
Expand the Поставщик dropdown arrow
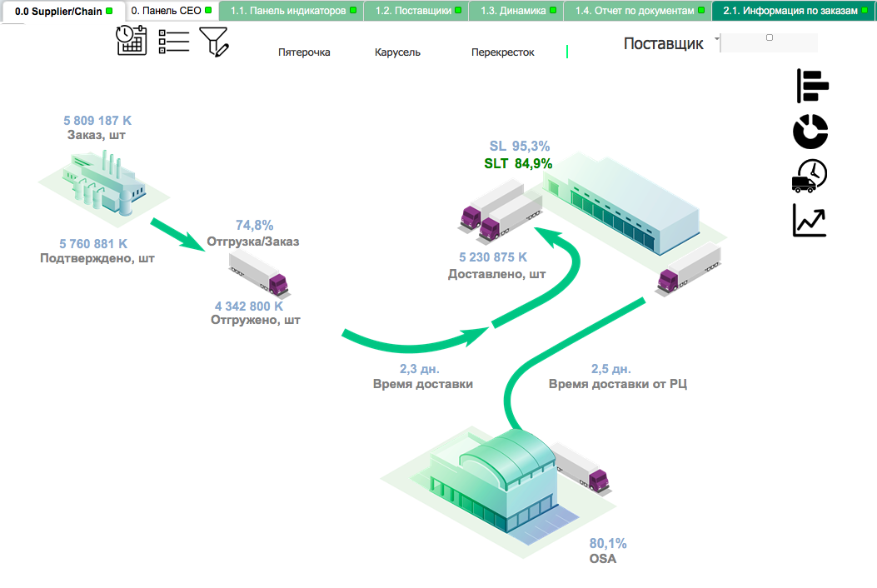(x=716, y=40)
